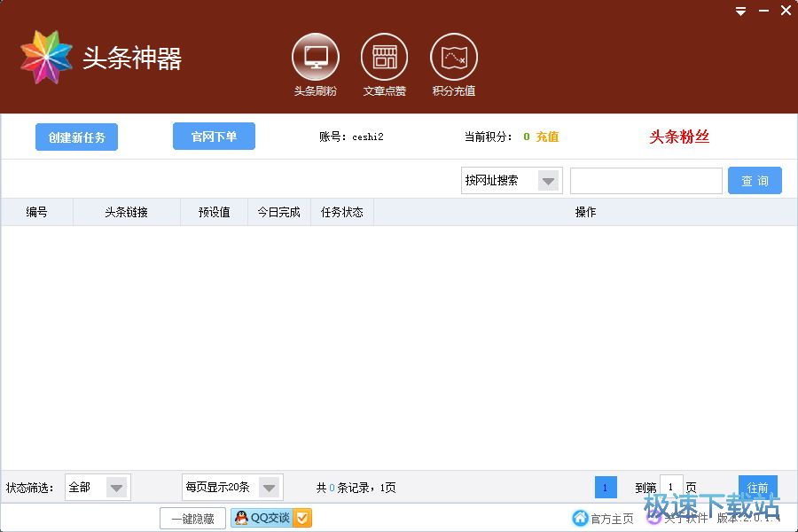
Task: Click the 头条刷粉 tab label
Action: [316, 91]
